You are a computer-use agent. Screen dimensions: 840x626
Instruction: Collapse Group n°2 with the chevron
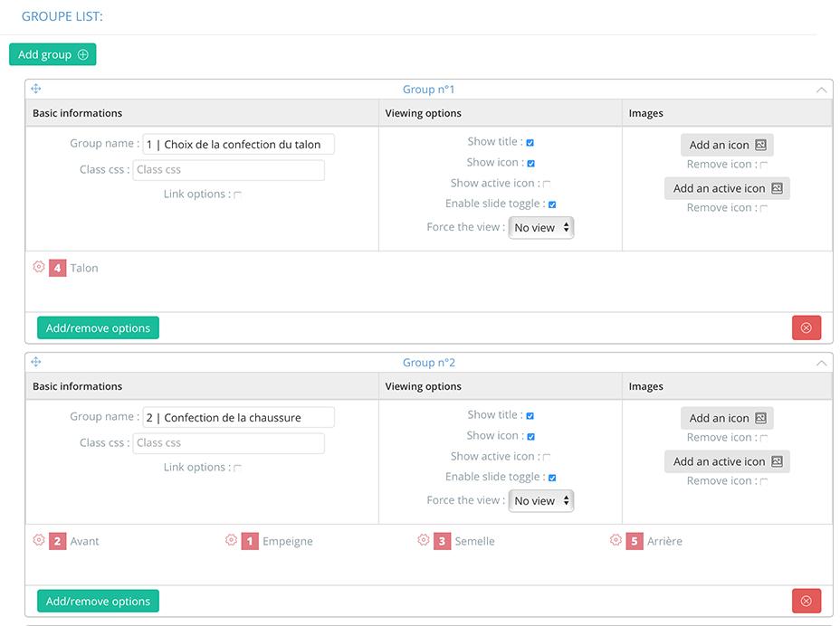point(821,363)
